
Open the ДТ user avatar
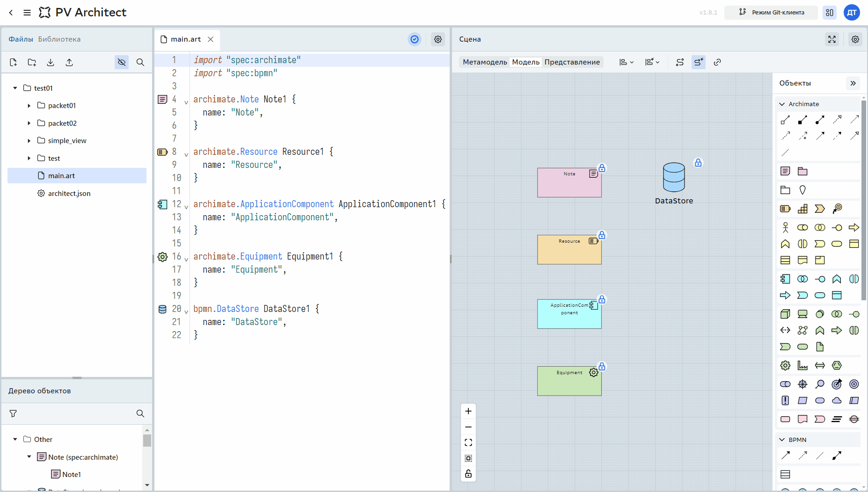point(852,13)
